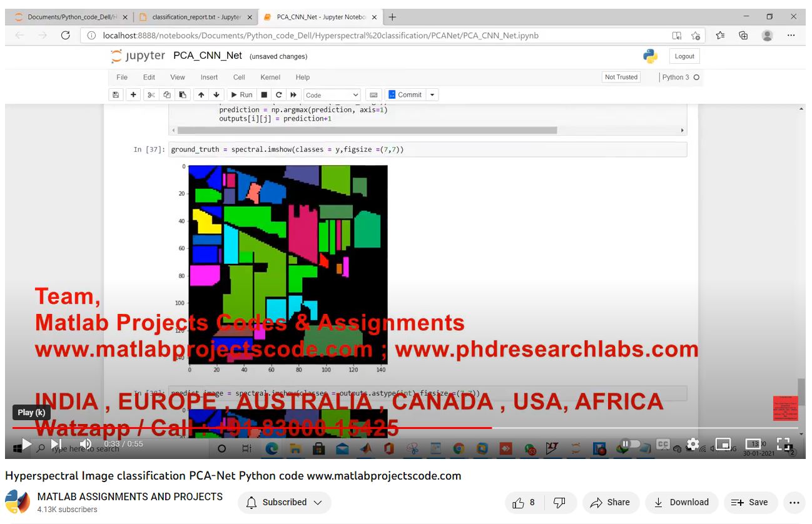Switch to the classification_report.txt browser tab
812x524 pixels.
(195, 17)
